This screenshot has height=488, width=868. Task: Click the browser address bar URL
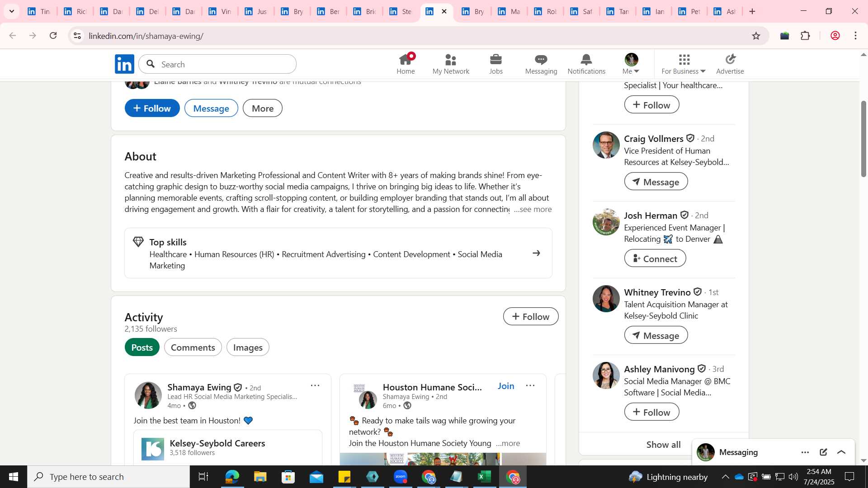[146, 36]
